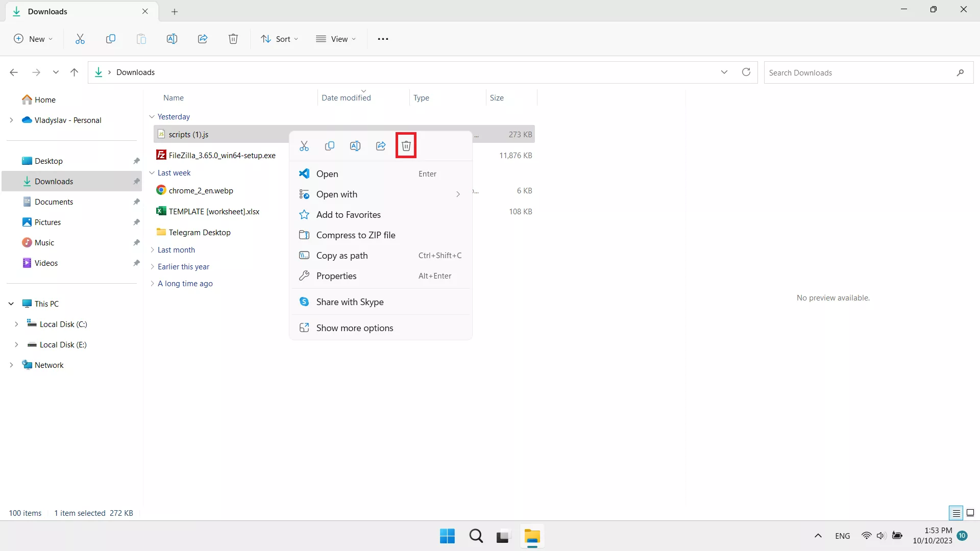
Task: Open File Explorer from the taskbar
Action: tap(532, 536)
